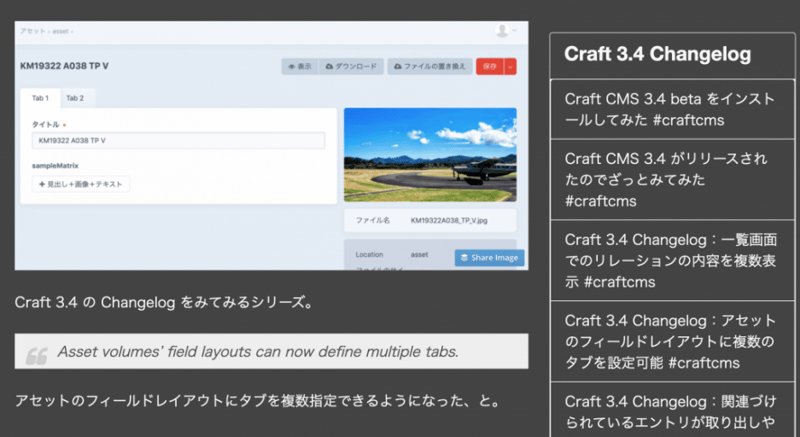Click the アセット breadcrumb link
The width and height of the screenshot is (800, 437).
pyautogui.click(x=31, y=31)
